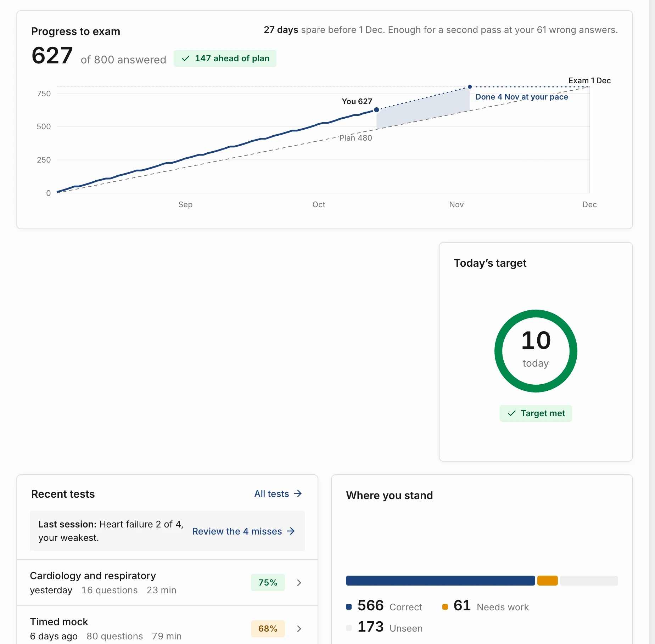Click the Done 4 Nov projection point
655x644 pixels.
point(470,87)
